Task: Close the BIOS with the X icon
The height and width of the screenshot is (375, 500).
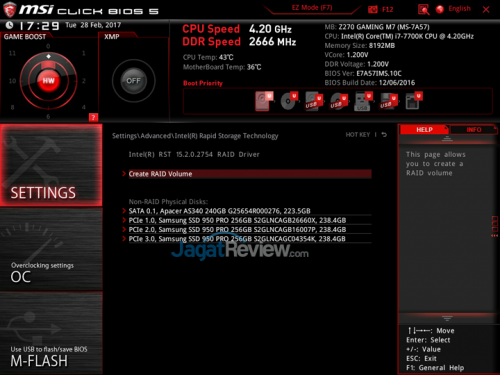Action: click(486, 9)
